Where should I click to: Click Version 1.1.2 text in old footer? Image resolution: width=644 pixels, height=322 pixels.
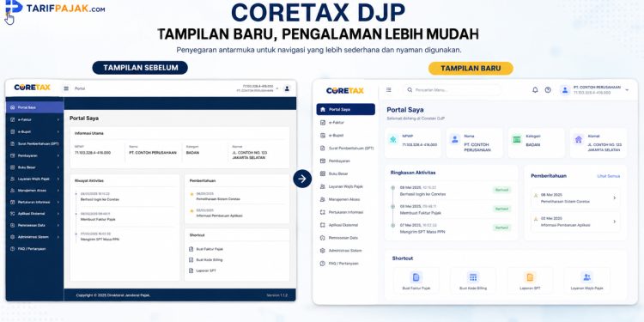[x=277, y=295]
